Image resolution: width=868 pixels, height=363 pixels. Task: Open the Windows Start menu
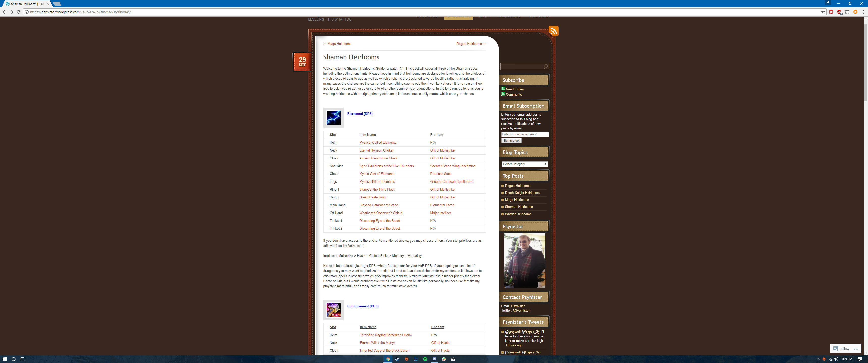pyautogui.click(x=4, y=359)
